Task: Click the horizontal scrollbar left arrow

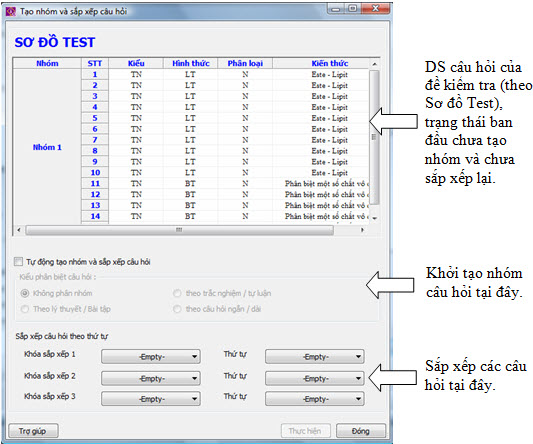Action: pos(19,230)
